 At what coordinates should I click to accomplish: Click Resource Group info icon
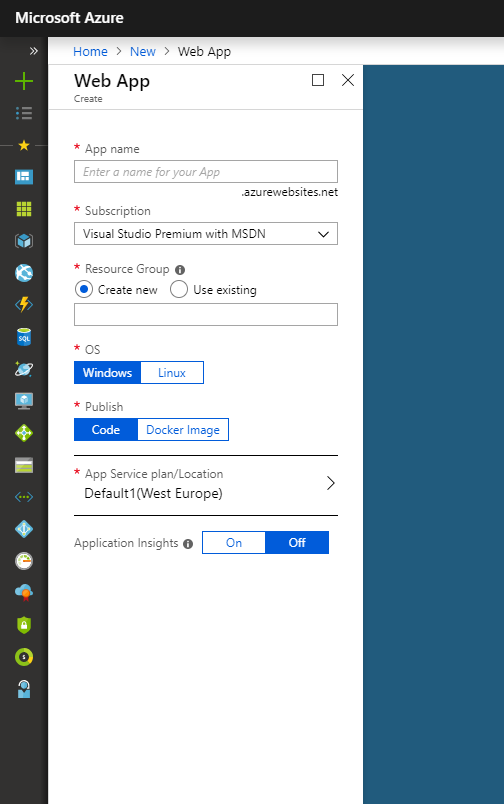point(180,270)
